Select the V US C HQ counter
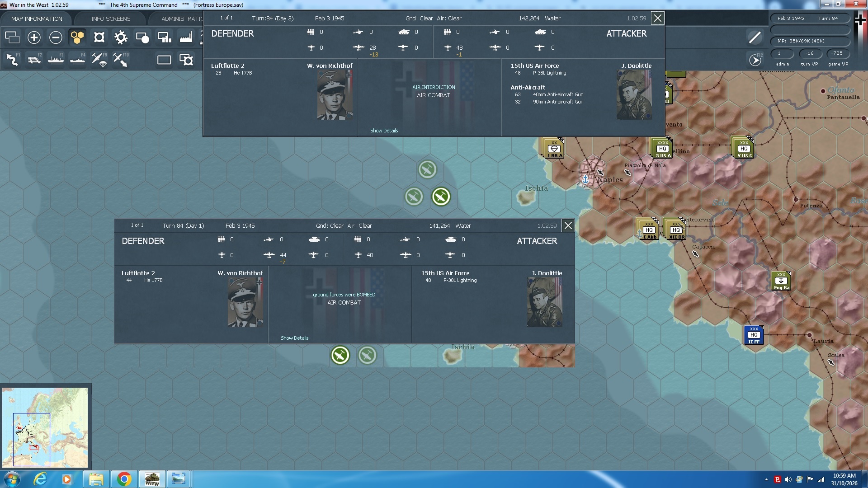The image size is (868, 488). 744,149
